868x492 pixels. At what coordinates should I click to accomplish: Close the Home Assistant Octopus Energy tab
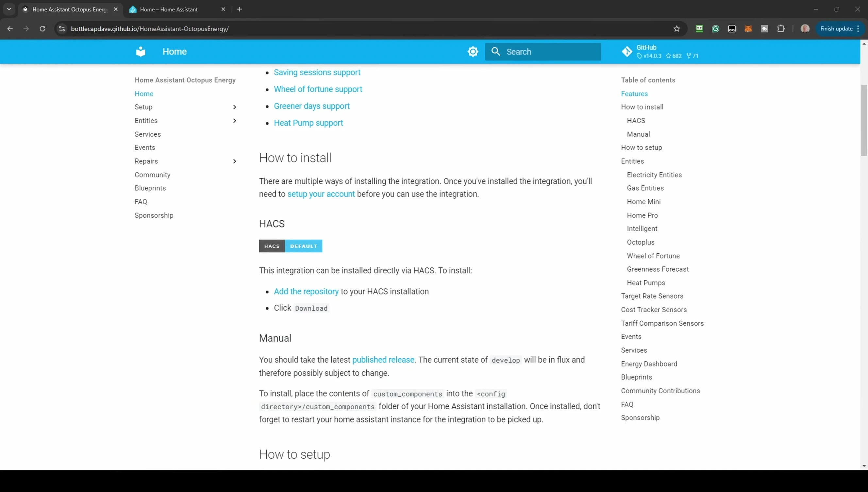coord(116,9)
